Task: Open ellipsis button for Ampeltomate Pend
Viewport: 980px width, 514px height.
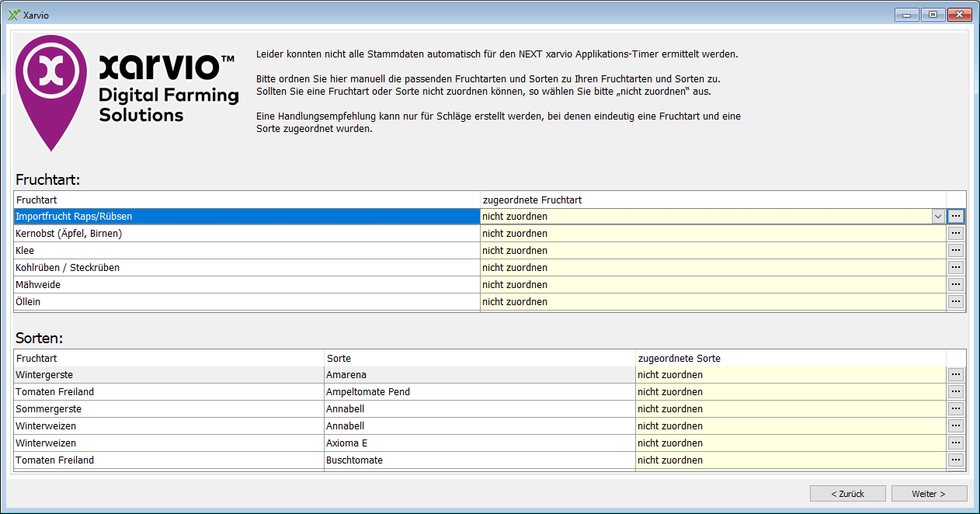Action: pos(956,391)
